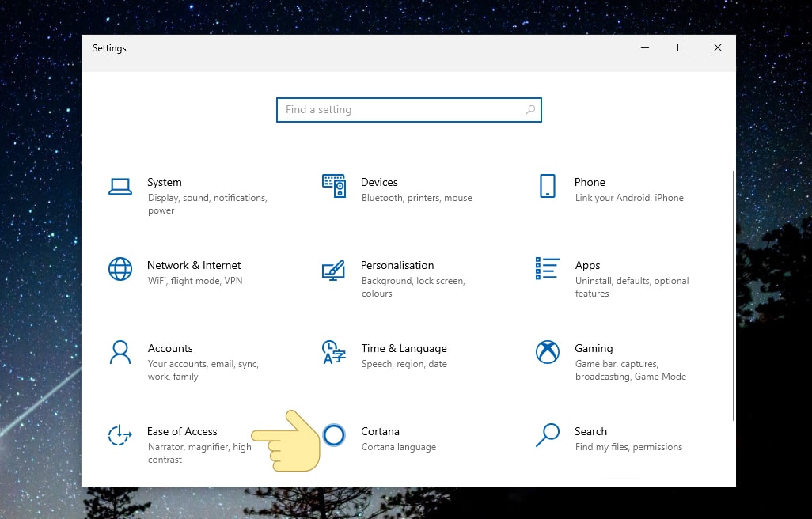Click the Apps list icon
This screenshot has height=519, width=812.
(x=548, y=268)
